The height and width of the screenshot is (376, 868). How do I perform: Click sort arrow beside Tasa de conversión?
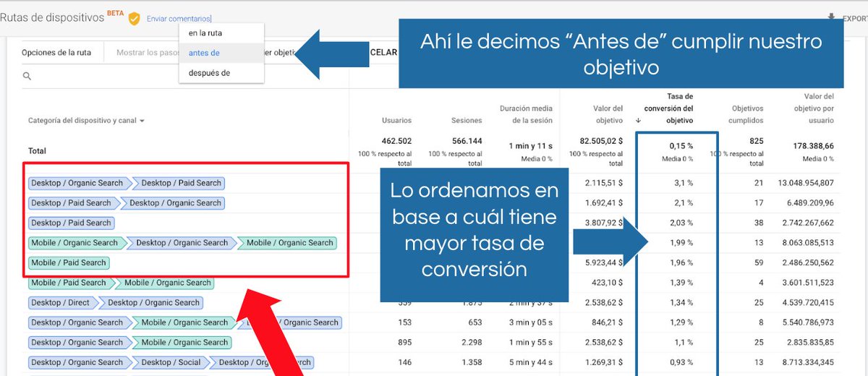click(x=639, y=121)
